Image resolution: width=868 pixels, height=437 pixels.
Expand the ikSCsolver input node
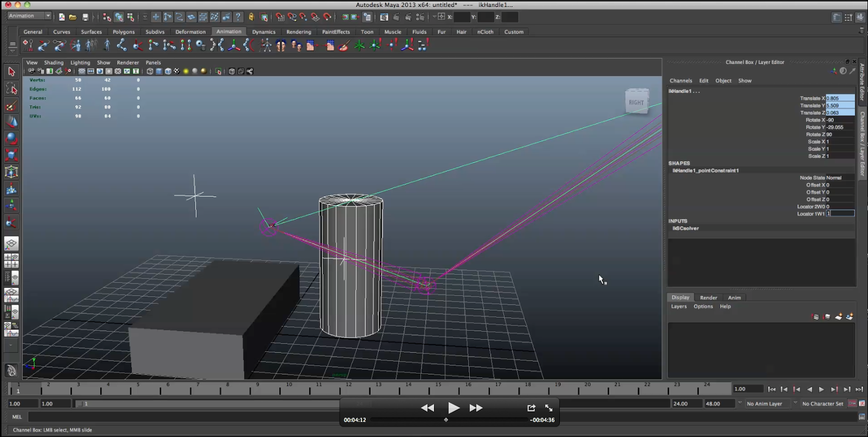click(x=685, y=229)
